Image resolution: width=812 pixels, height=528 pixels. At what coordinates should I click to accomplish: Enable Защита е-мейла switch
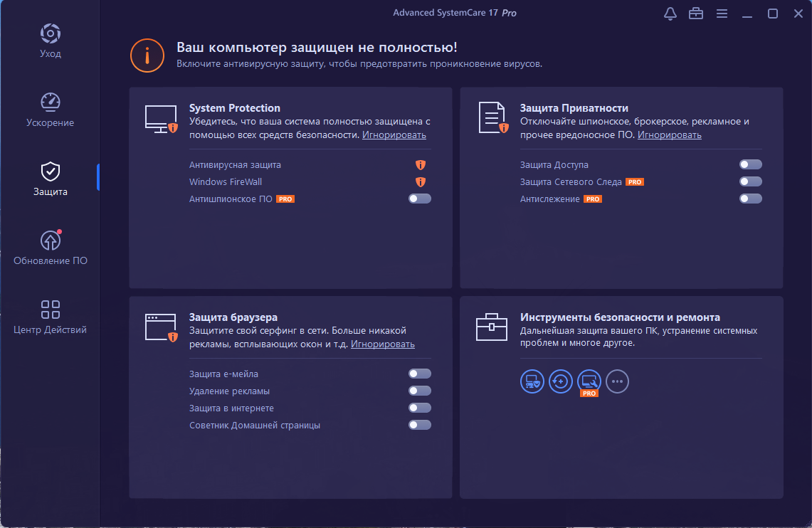pyautogui.click(x=419, y=374)
